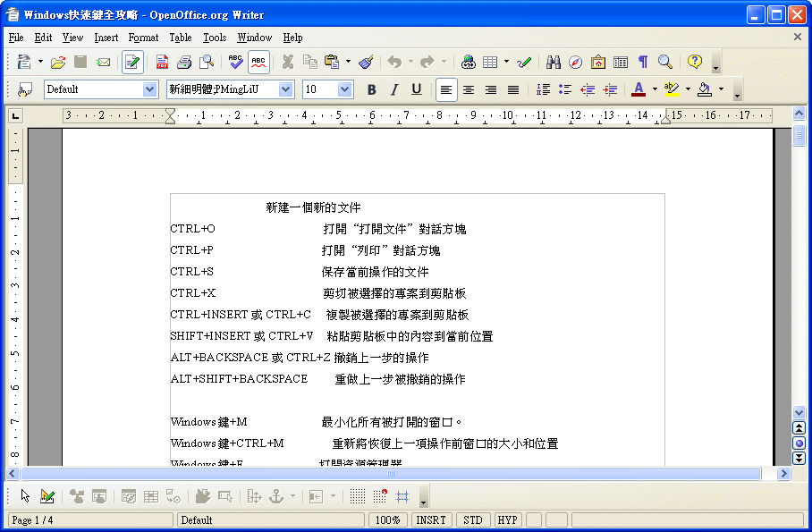Open Table insert dropdown arrow
Viewport: 812px width, 532px height.
click(x=506, y=62)
